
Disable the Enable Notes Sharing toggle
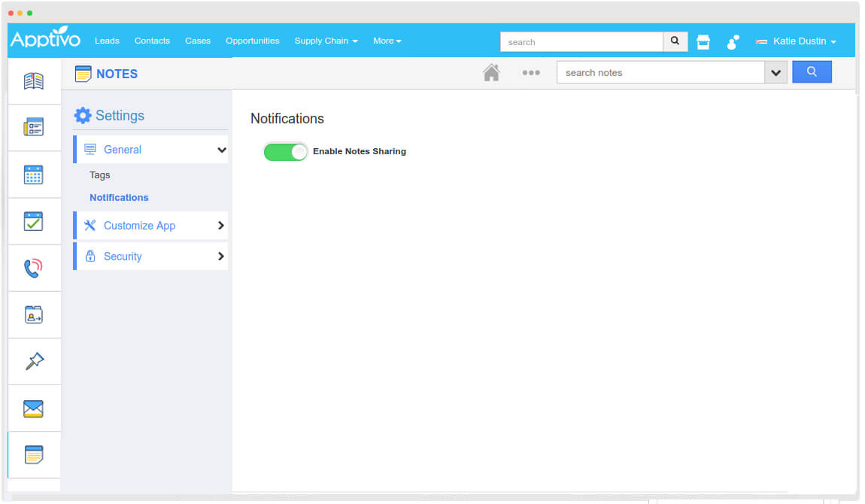(x=286, y=152)
